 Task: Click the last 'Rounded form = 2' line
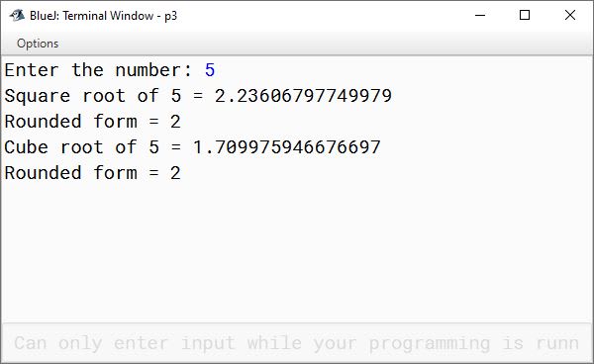click(92, 173)
